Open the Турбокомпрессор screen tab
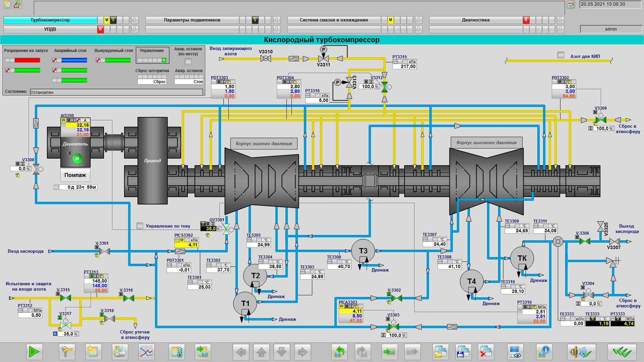This screenshot has width=644, height=362. click(x=50, y=20)
